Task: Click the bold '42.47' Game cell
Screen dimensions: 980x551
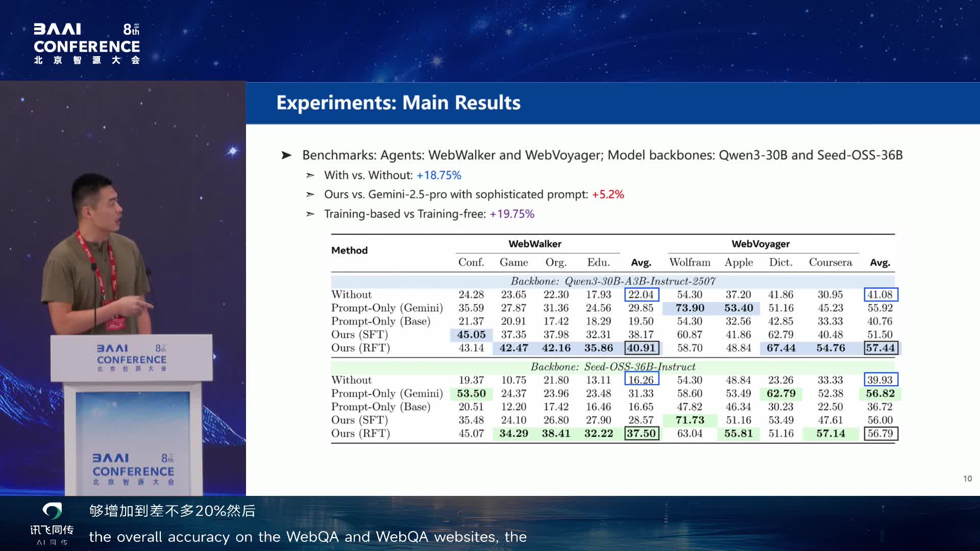Action: tap(513, 348)
